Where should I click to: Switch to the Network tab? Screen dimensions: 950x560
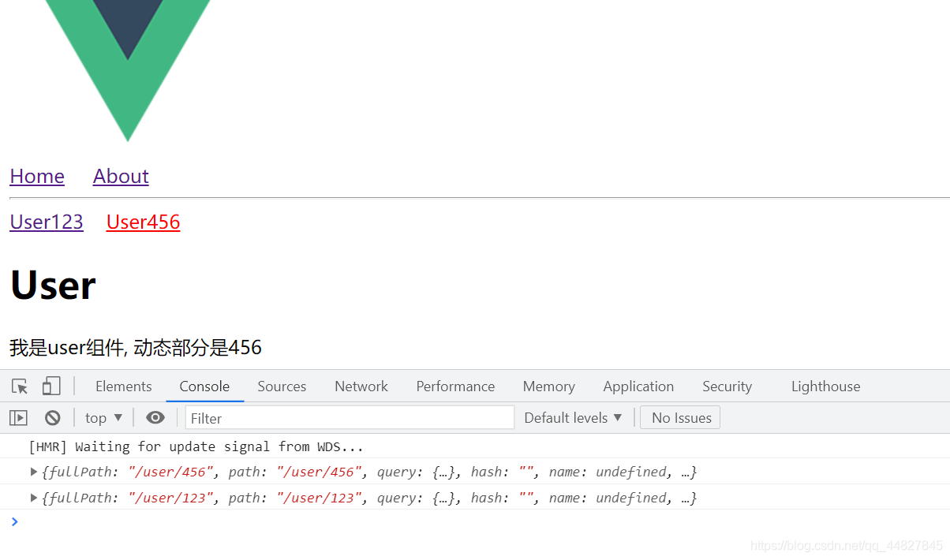pos(361,386)
